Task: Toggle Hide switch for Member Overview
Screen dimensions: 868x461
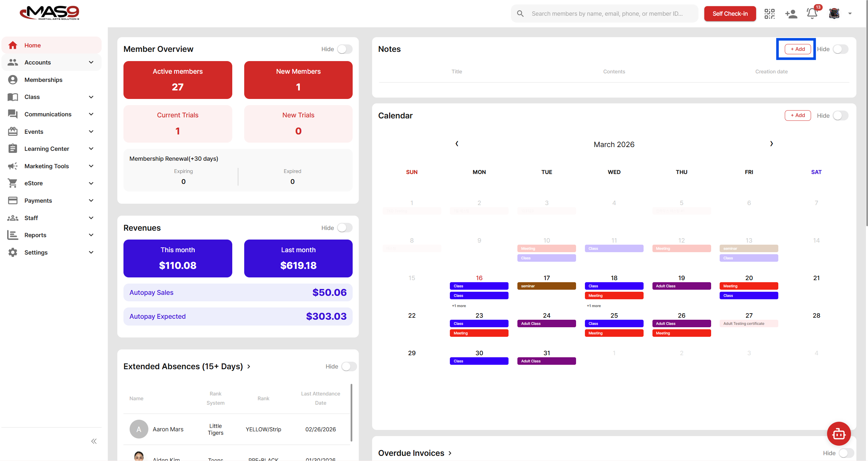Action: click(x=344, y=49)
